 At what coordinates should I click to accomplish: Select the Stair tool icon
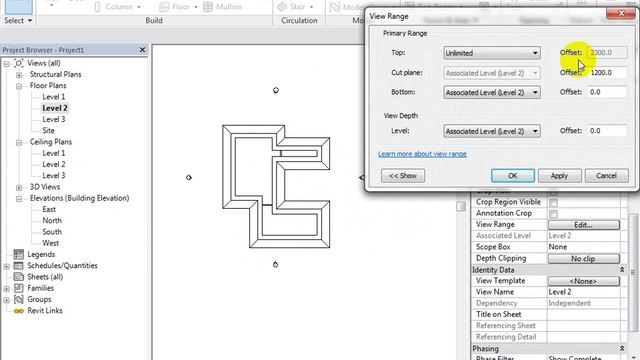click(282, 7)
